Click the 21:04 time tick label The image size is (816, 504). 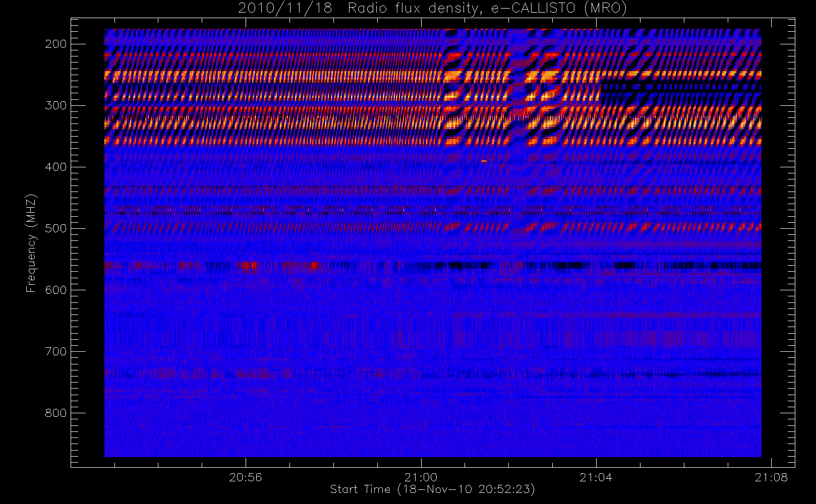pyautogui.click(x=596, y=477)
